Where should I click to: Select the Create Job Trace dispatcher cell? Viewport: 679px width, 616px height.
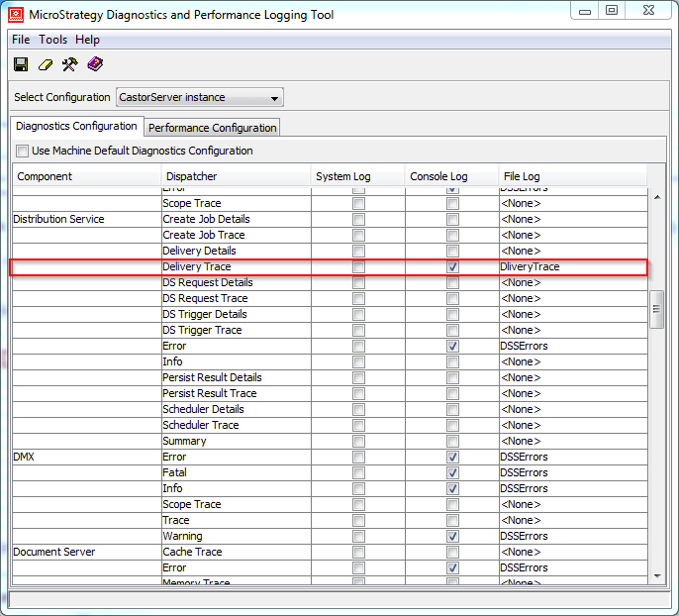coord(236,236)
